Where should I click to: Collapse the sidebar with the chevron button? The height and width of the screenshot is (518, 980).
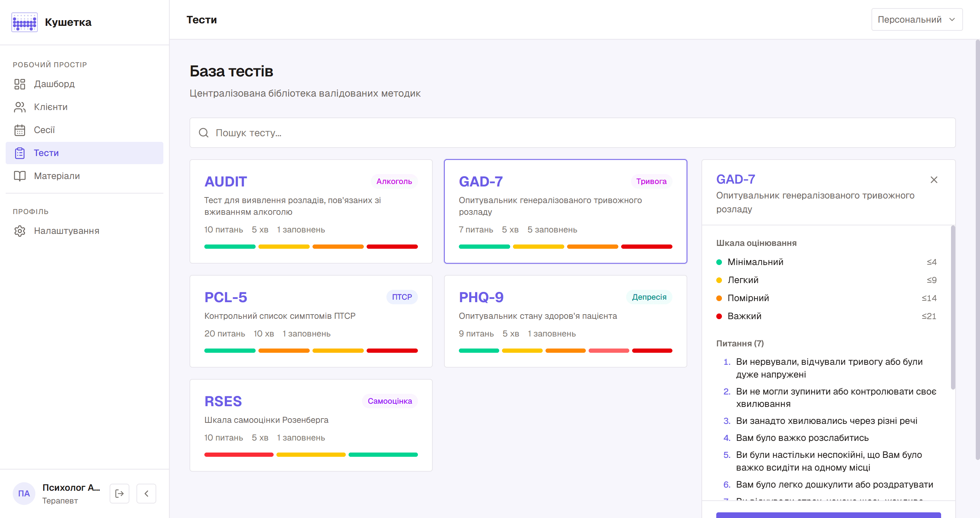(x=146, y=494)
